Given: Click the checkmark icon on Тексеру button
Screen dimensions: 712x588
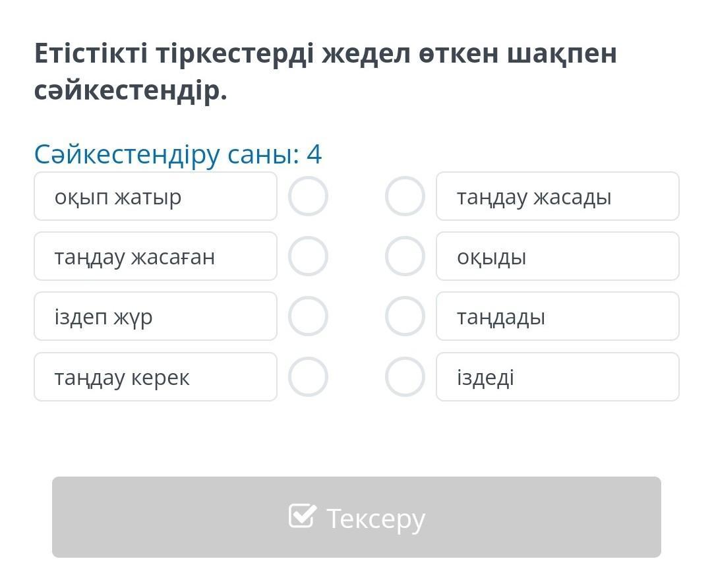Looking at the screenshot, I should tap(302, 516).
